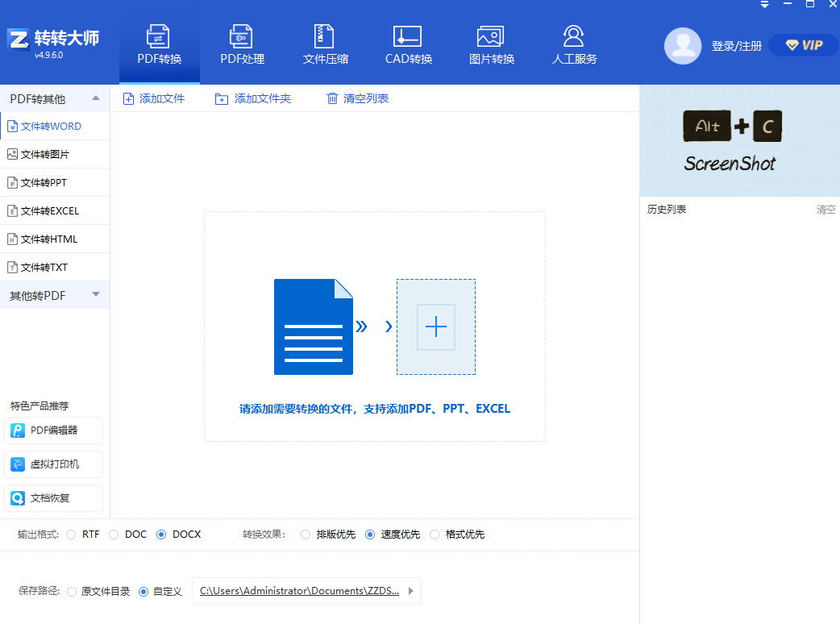The height and width of the screenshot is (624, 840).
Task: Select RTF output format
Action: (72, 535)
